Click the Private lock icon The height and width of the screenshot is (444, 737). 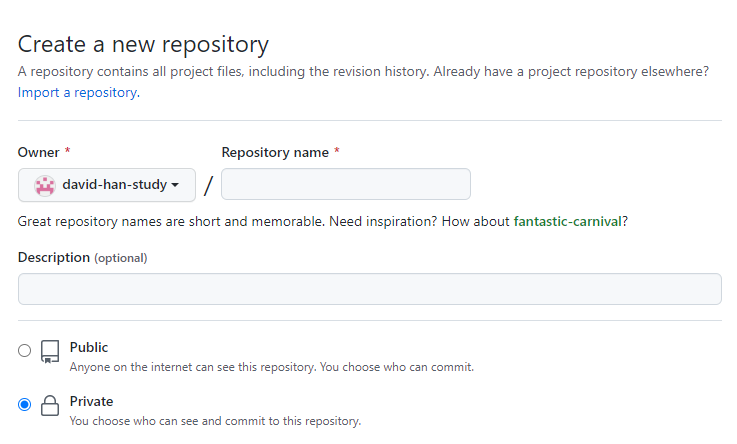pos(50,405)
